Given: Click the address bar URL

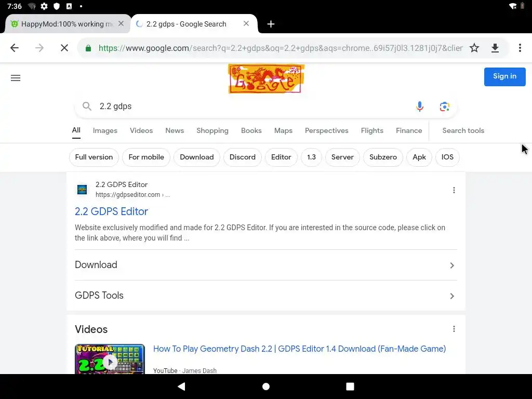Looking at the screenshot, I should pyautogui.click(x=280, y=48).
